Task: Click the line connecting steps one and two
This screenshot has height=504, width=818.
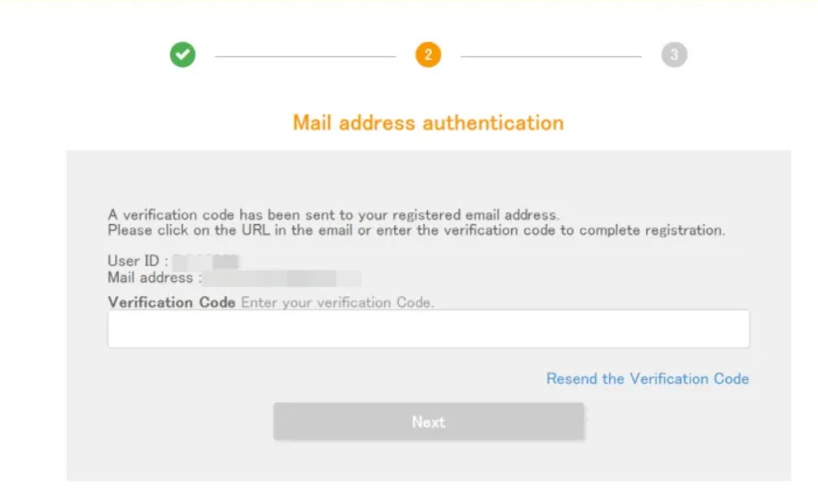Action: click(305, 56)
